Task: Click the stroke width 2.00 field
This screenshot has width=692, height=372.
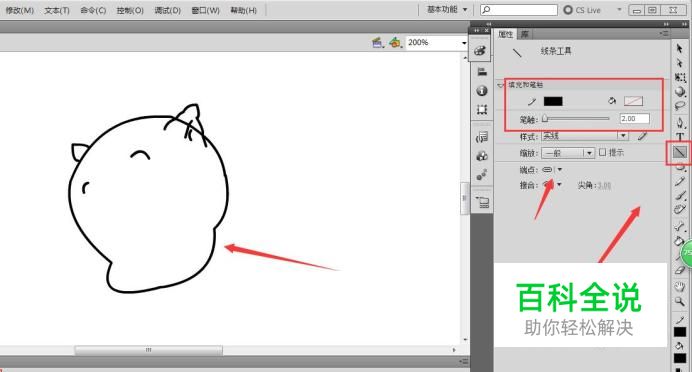Action: (x=635, y=118)
